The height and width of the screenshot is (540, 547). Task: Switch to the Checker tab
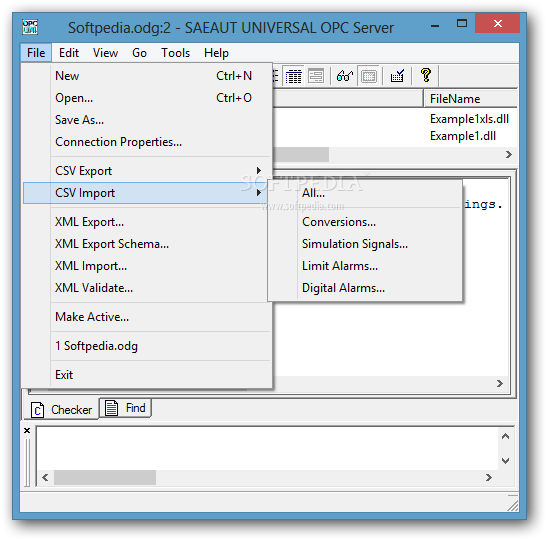pos(62,409)
